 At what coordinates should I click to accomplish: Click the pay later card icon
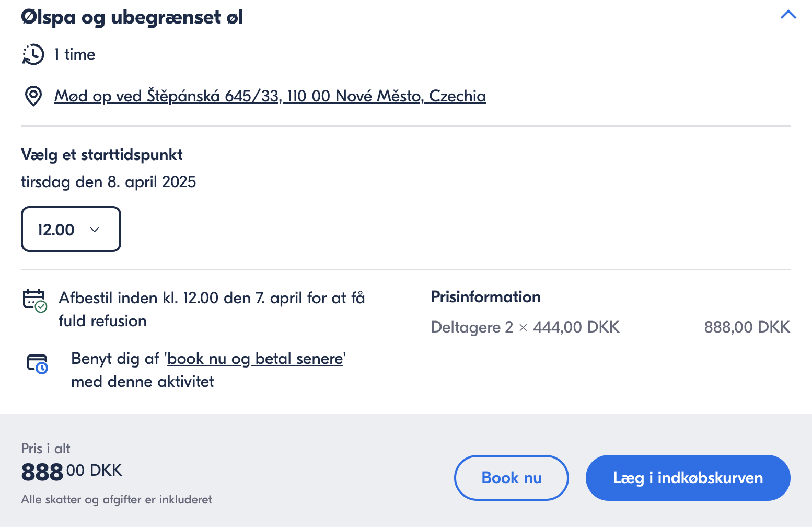(x=38, y=364)
